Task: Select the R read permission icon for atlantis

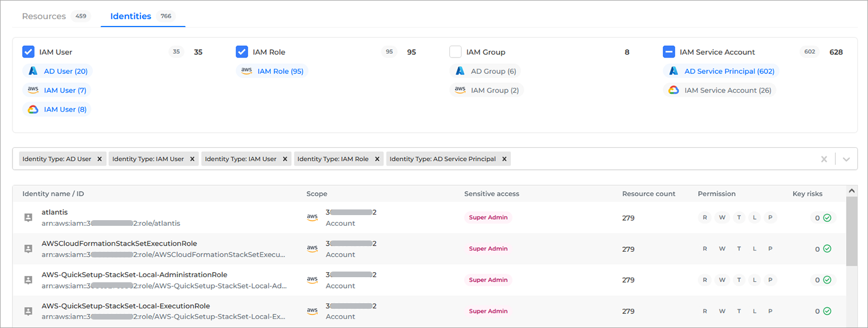Action: pos(704,217)
